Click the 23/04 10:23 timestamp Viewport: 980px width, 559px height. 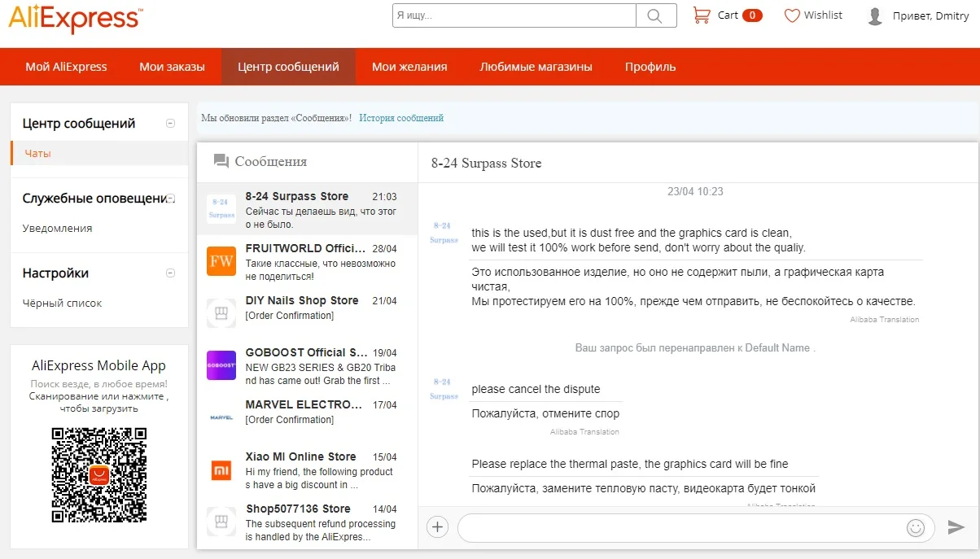coord(695,192)
